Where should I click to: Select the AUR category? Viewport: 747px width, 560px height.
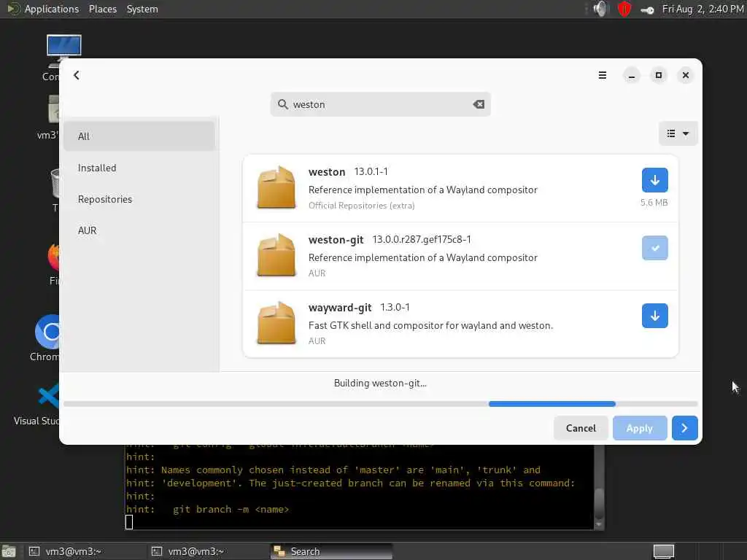pos(139,230)
